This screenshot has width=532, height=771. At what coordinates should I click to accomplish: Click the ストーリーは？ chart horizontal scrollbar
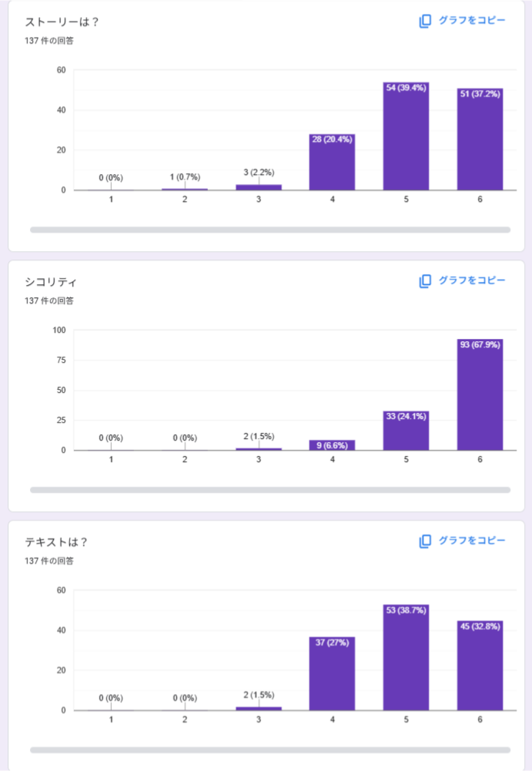(x=269, y=230)
